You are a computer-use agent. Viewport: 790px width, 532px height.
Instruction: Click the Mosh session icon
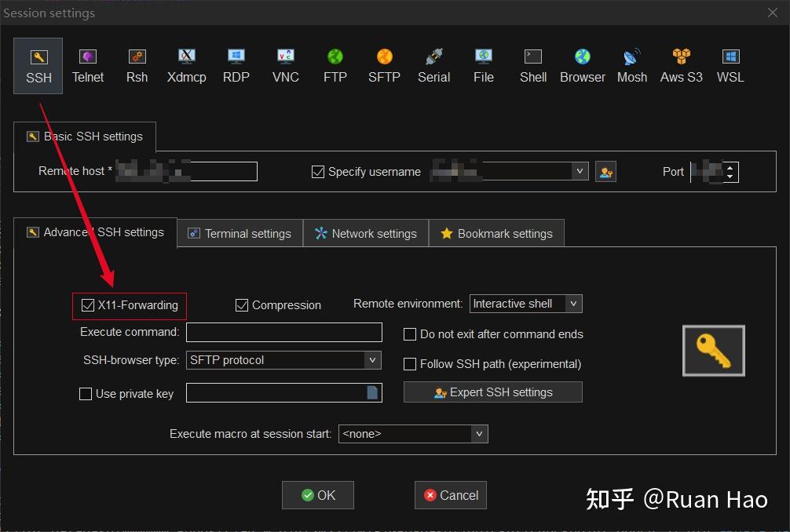point(631,66)
